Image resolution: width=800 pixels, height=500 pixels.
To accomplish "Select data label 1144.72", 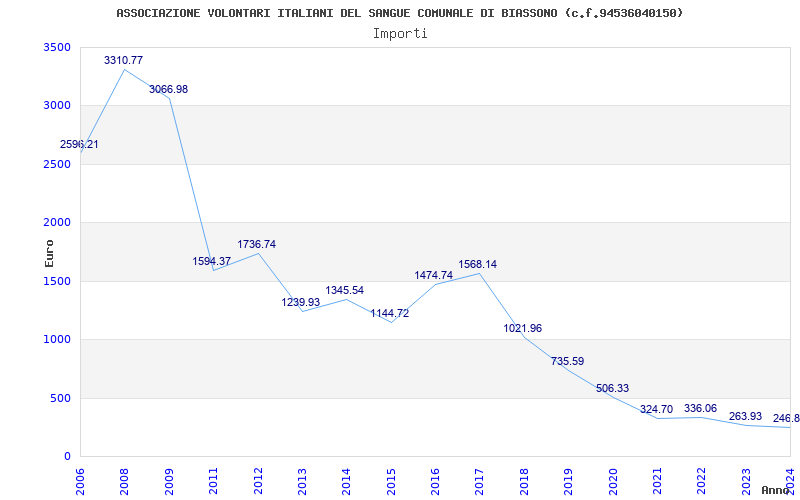I will click(390, 313).
